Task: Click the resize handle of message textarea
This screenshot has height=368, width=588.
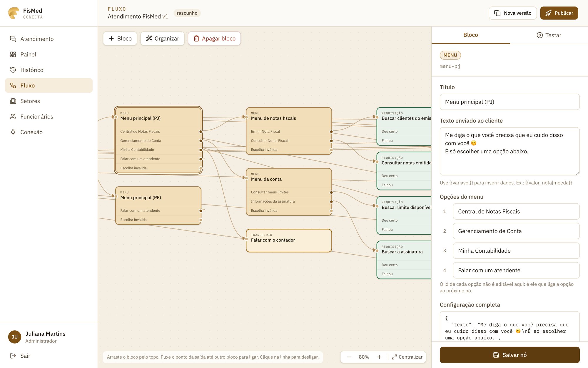Action: [x=577, y=173]
